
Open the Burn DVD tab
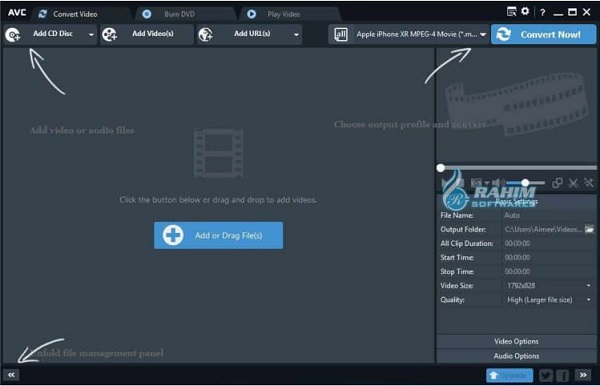[179, 14]
